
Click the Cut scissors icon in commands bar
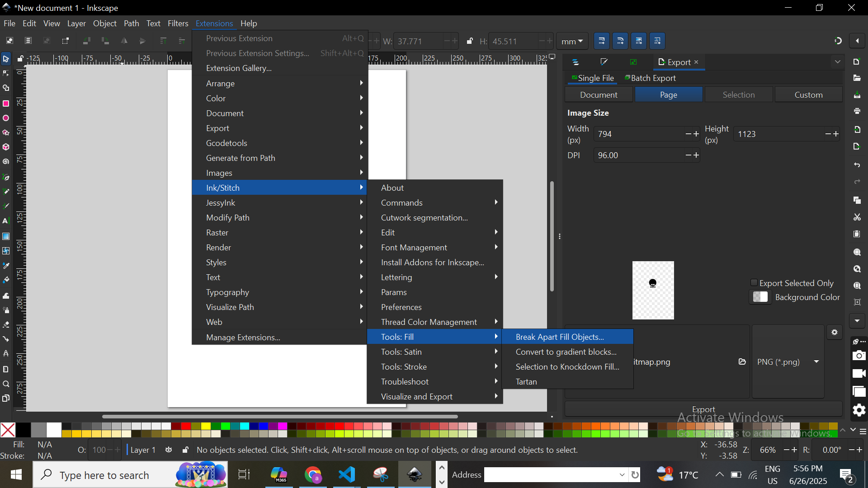pyautogui.click(x=857, y=217)
